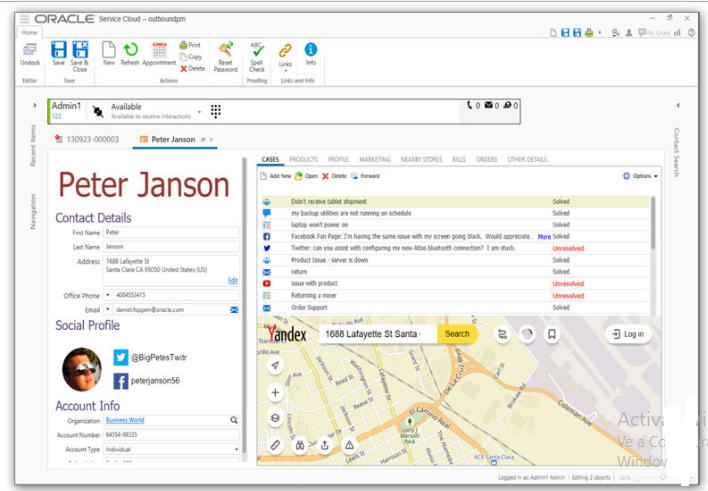Click the Undock editor icon
Image resolution: width=708 pixels, height=491 pixels.
tap(30, 50)
